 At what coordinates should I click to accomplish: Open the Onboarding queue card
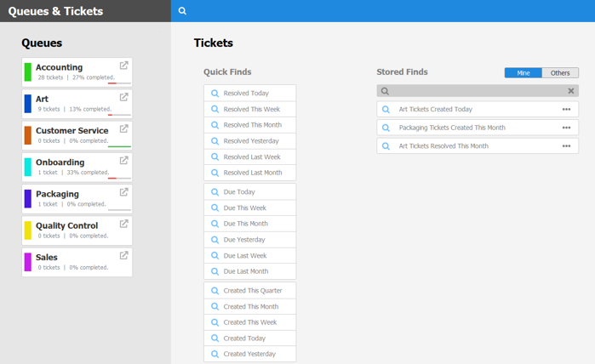click(77, 168)
